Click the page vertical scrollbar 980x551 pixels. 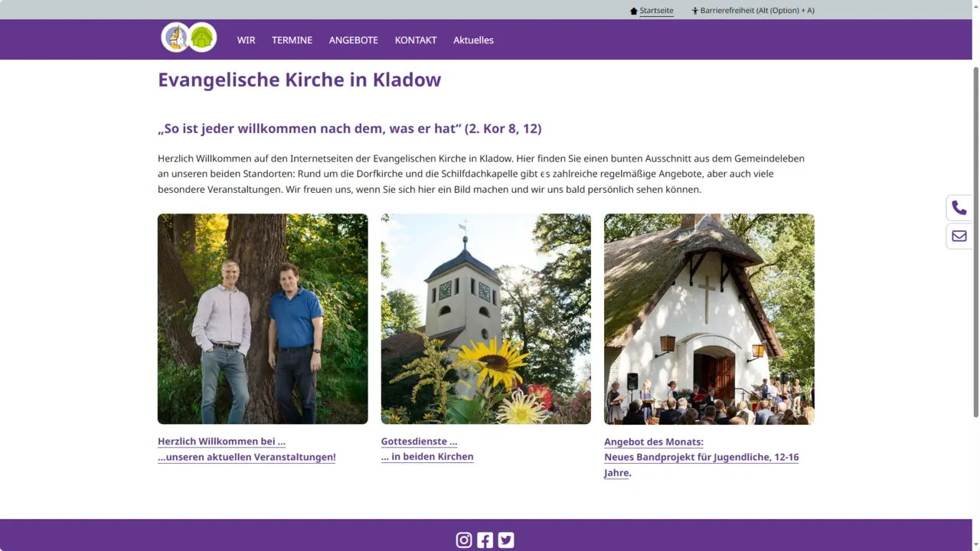coord(976,241)
